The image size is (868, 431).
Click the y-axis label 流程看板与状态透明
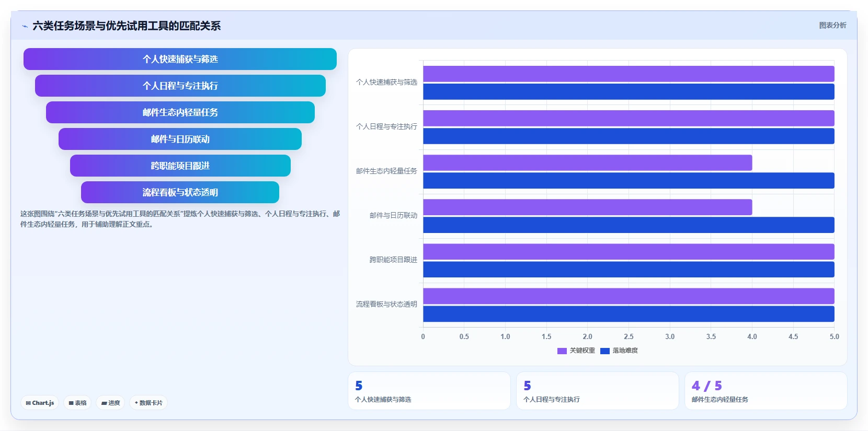point(386,304)
